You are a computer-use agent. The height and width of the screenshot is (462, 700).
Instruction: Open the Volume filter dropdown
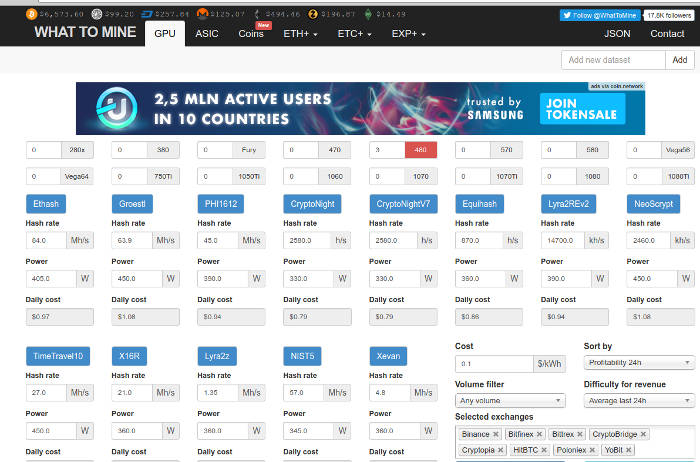click(x=510, y=401)
